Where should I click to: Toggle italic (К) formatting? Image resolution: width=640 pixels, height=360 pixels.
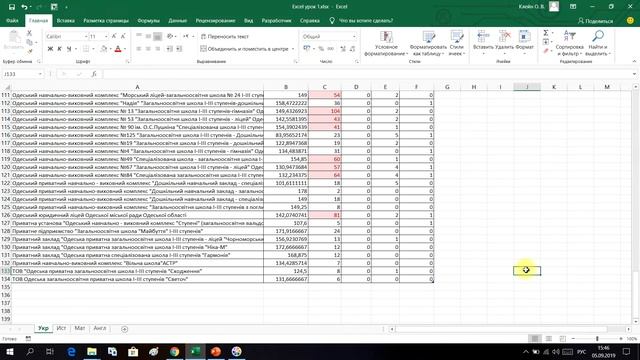point(59,49)
